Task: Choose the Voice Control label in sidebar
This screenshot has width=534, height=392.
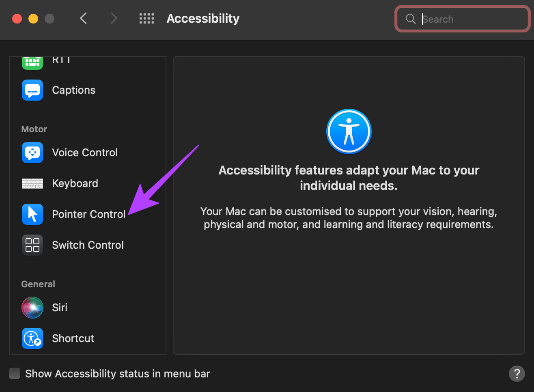Action: coord(85,153)
